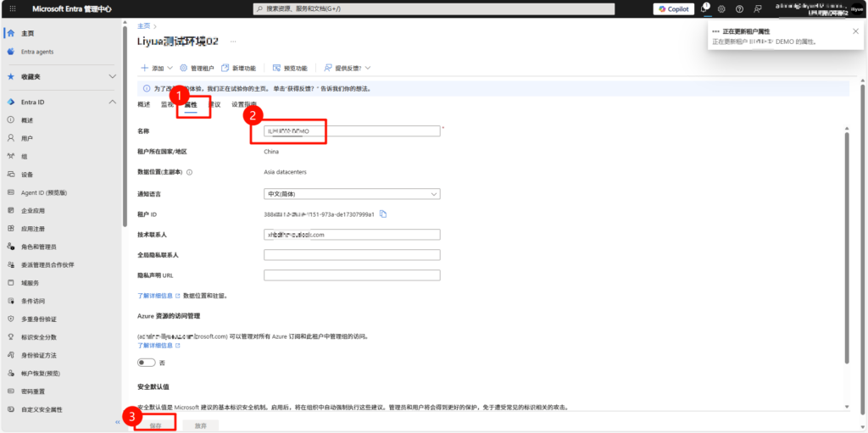Expand the 收藏夹 favorites section

(x=113, y=76)
